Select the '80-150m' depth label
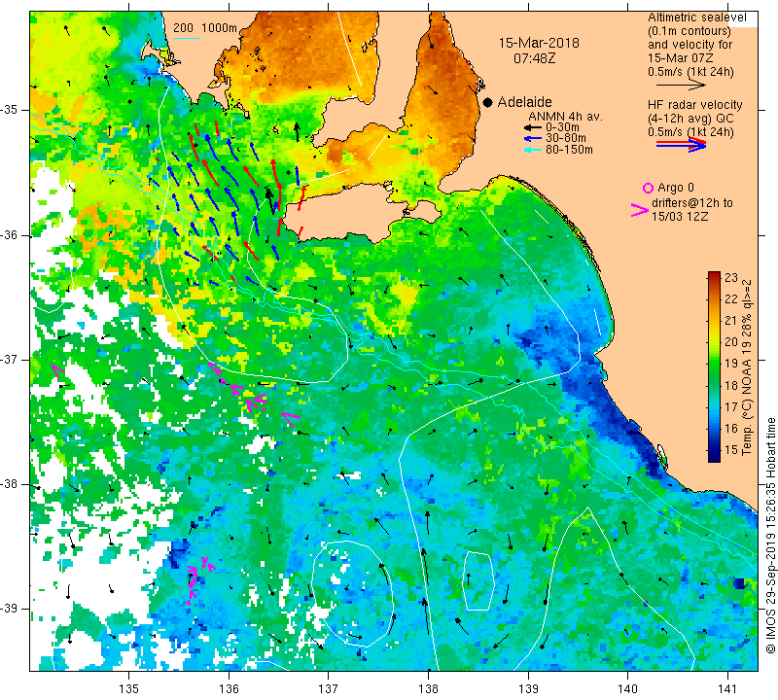Viewport: 778px width, 700px height. tap(569, 150)
